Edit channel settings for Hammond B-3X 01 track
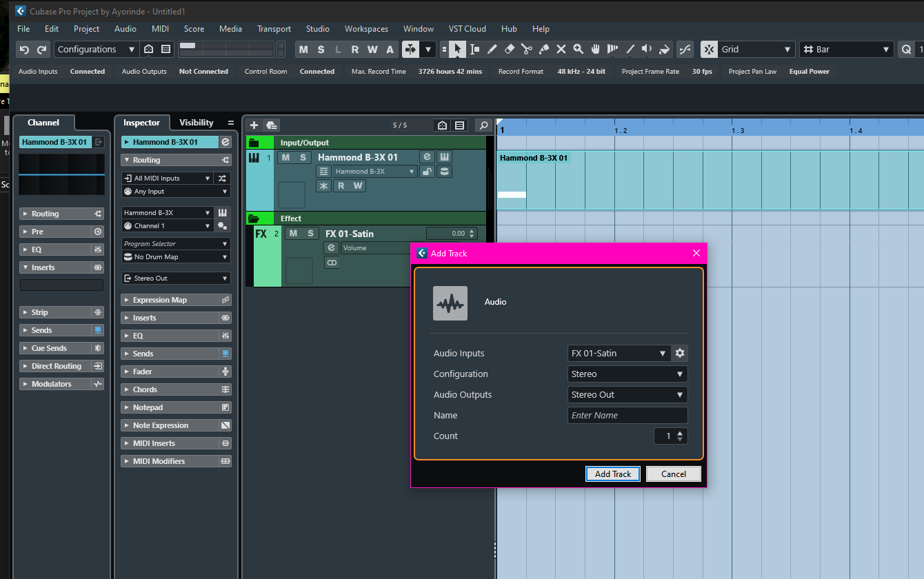Image resolution: width=924 pixels, height=579 pixels. click(427, 157)
